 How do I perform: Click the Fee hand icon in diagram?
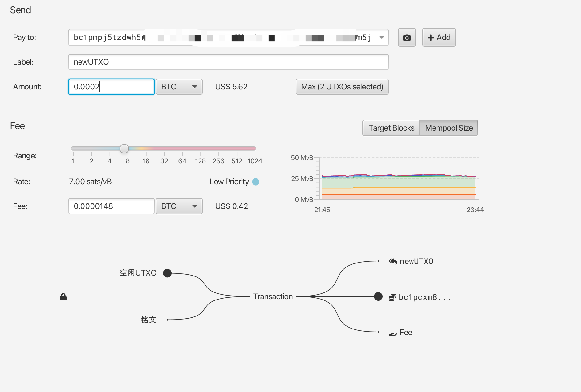(392, 334)
